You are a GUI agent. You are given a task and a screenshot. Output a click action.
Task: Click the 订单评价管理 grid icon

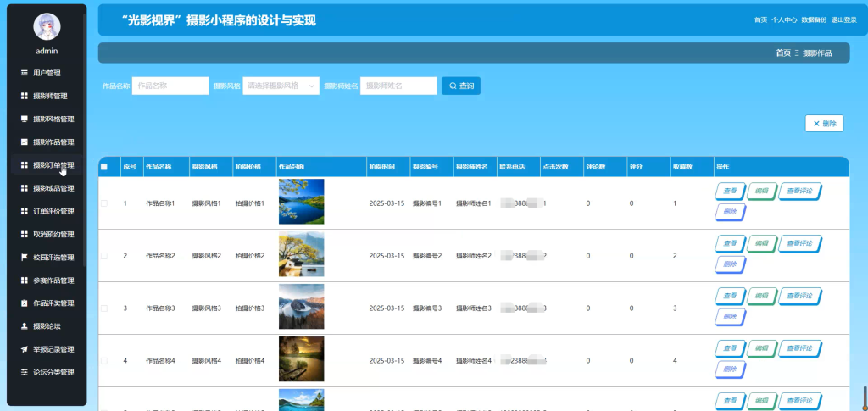[24, 211]
